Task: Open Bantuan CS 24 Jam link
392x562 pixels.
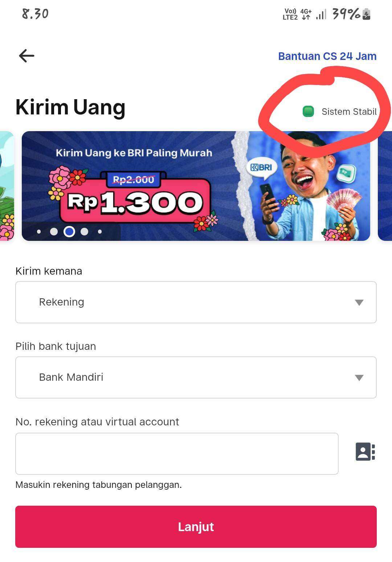Action: point(327,56)
